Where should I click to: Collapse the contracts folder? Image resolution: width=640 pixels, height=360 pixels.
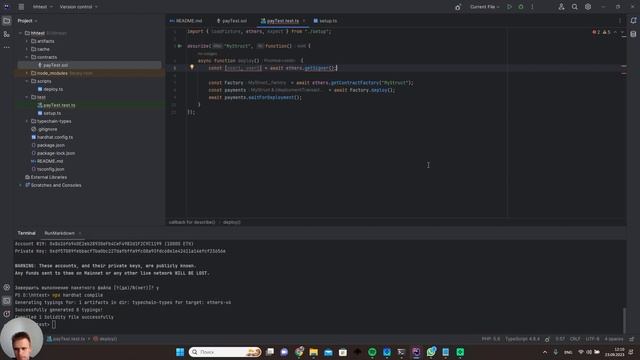[x=27, y=57]
